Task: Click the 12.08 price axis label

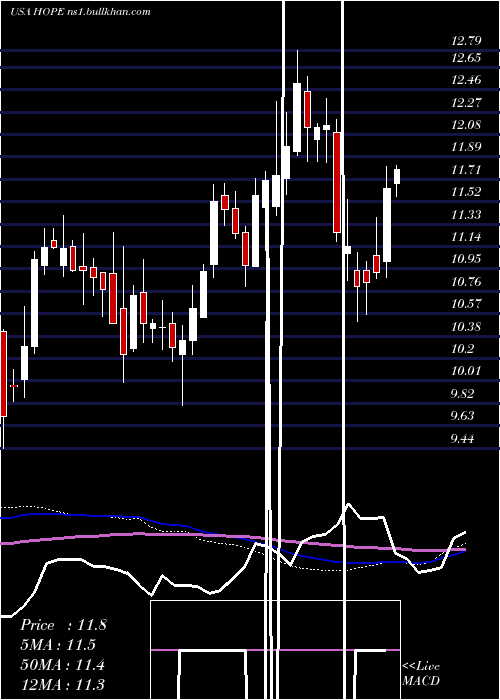Action: pos(466,125)
